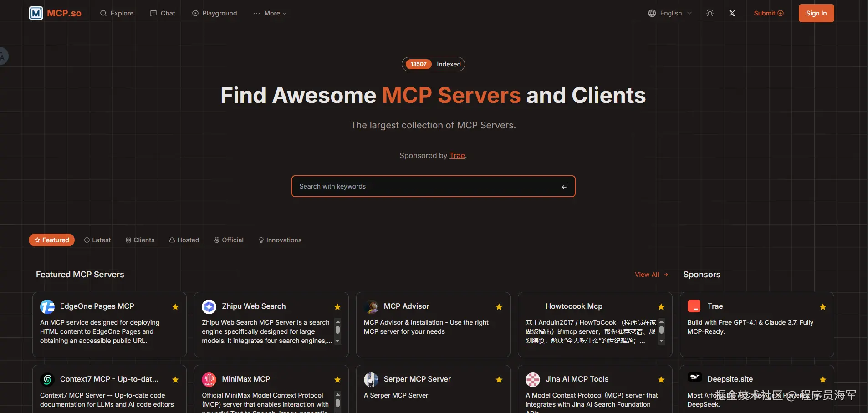Click the star on EdgeOne Pages MCP card
Image resolution: width=868 pixels, height=413 pixels.
pyautogui.click(x=175, y=307)
